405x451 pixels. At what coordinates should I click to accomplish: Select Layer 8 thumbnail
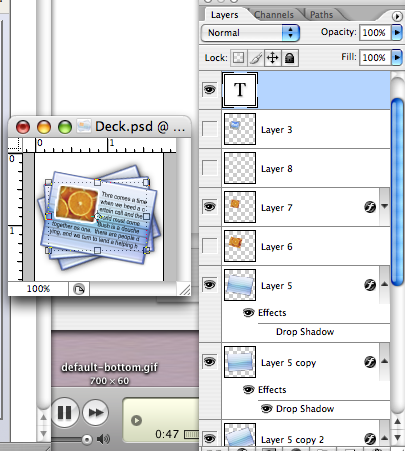point(240,168)
